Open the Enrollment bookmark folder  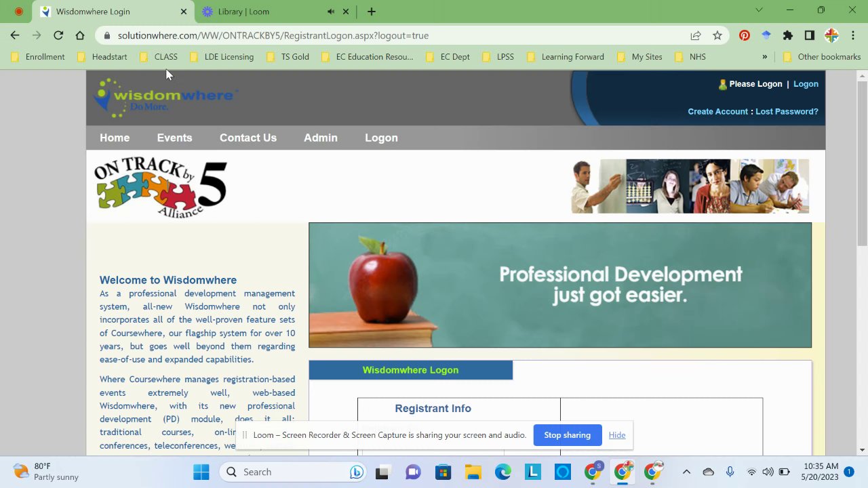[x=38, y=57]
